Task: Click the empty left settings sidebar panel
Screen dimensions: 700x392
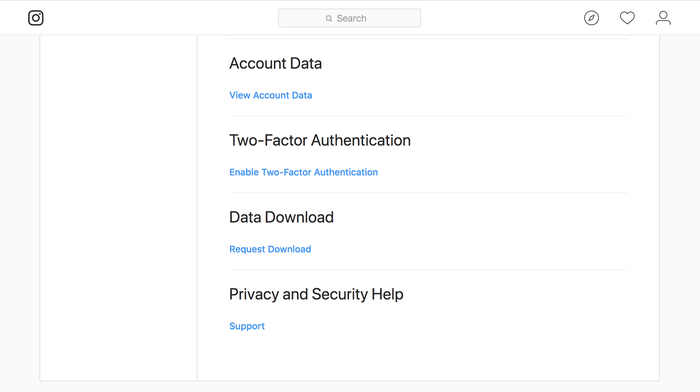Action: coord(118,208)
